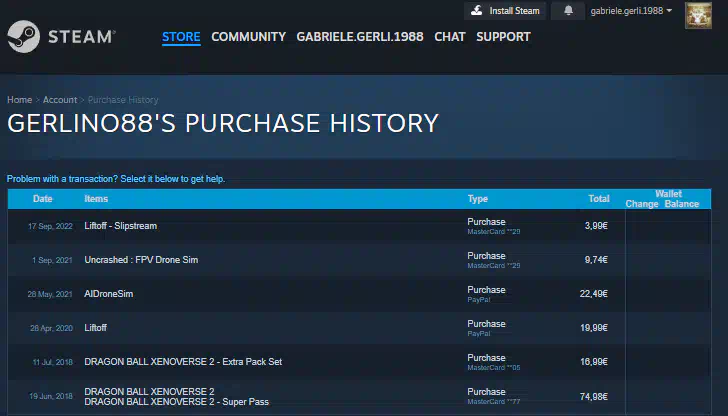
Task: Open the notifications bell
Action: click(568, 11)
